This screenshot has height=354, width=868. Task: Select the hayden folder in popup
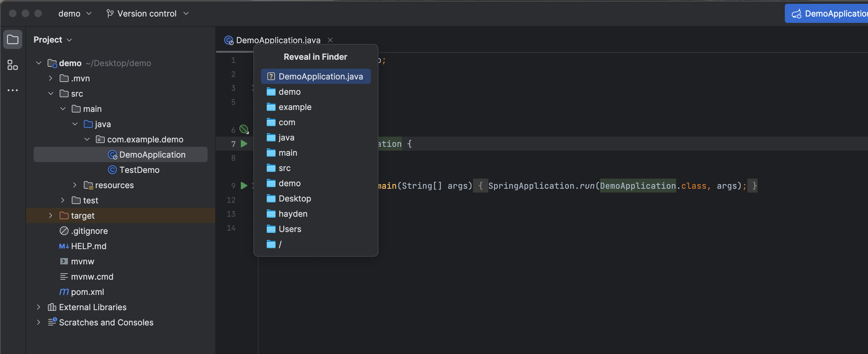click(x=293, y=214)
